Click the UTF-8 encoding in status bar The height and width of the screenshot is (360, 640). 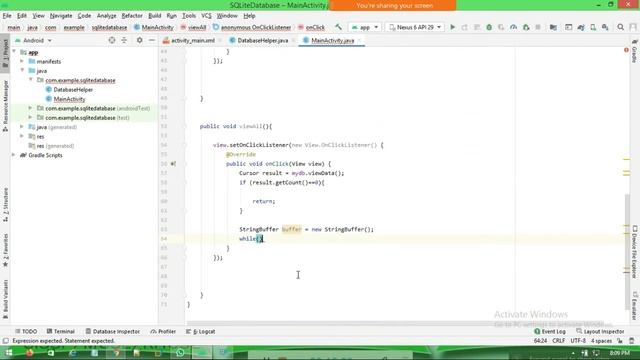coord(578,341)
